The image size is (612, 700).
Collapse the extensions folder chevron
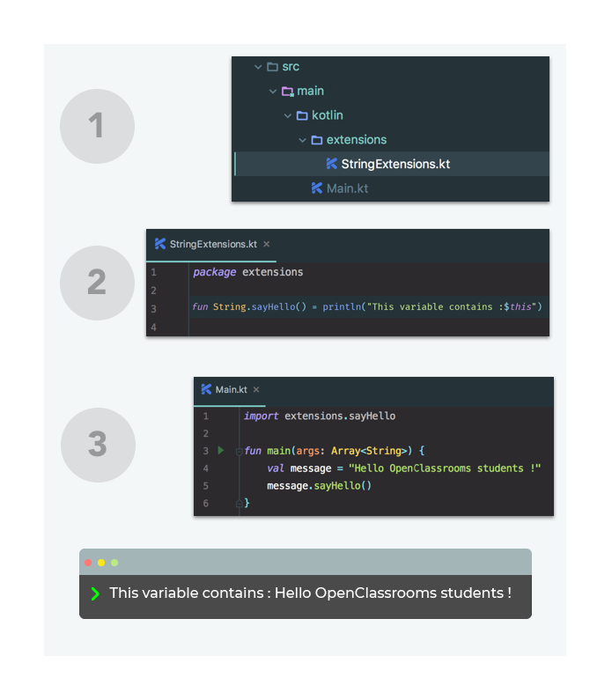tap(302, 140)
